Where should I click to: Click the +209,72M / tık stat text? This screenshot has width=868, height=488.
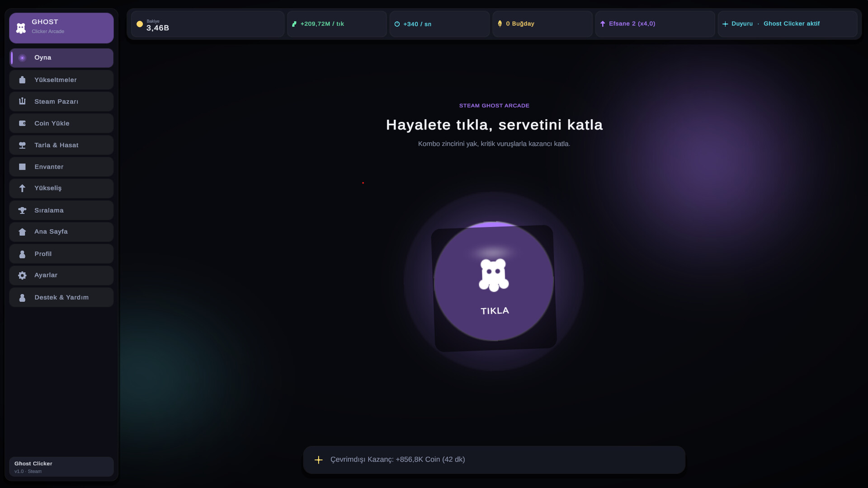pos(322,24)
